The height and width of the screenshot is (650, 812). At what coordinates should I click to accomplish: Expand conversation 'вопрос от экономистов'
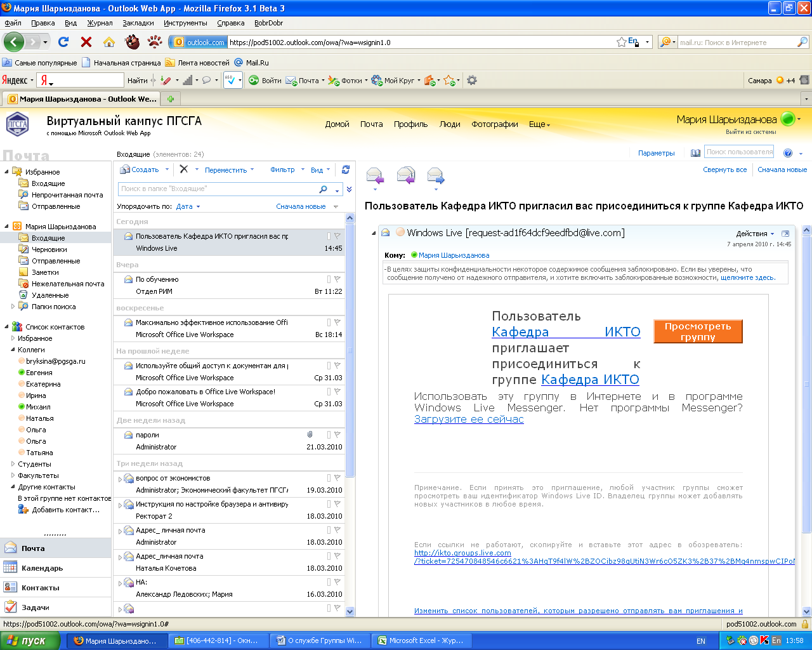tap(119, 479)
